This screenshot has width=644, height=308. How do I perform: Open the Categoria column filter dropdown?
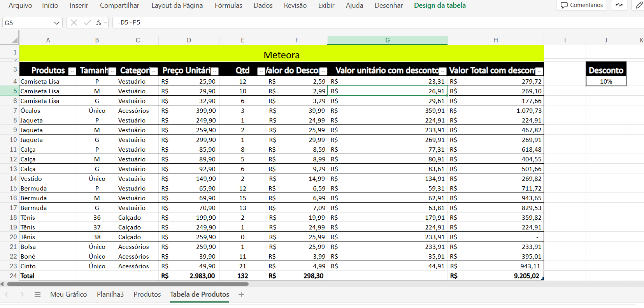coord(154,71)
